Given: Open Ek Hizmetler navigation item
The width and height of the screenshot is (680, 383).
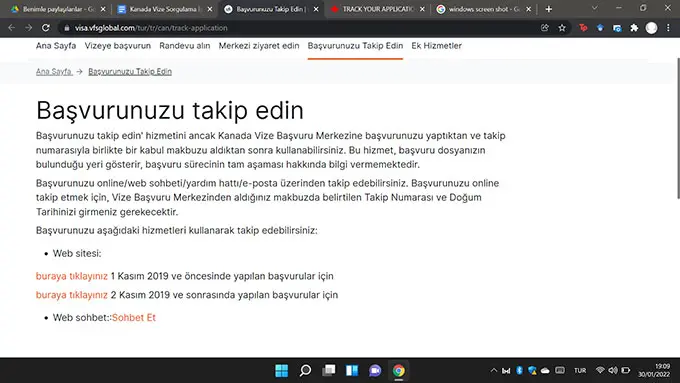Looking at the screenshot, I should [x=436, y=46].
